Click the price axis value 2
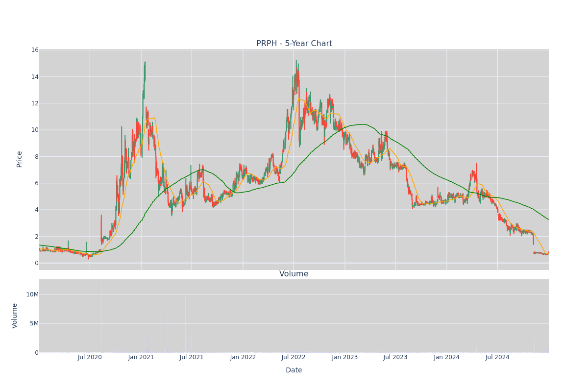This screenshot has width=588, height=392. pyautogui.click(x=37, y=237)
